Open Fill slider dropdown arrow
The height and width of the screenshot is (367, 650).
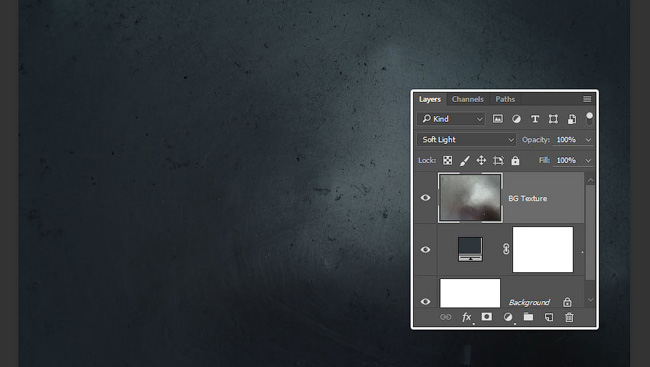click(588, 160)
